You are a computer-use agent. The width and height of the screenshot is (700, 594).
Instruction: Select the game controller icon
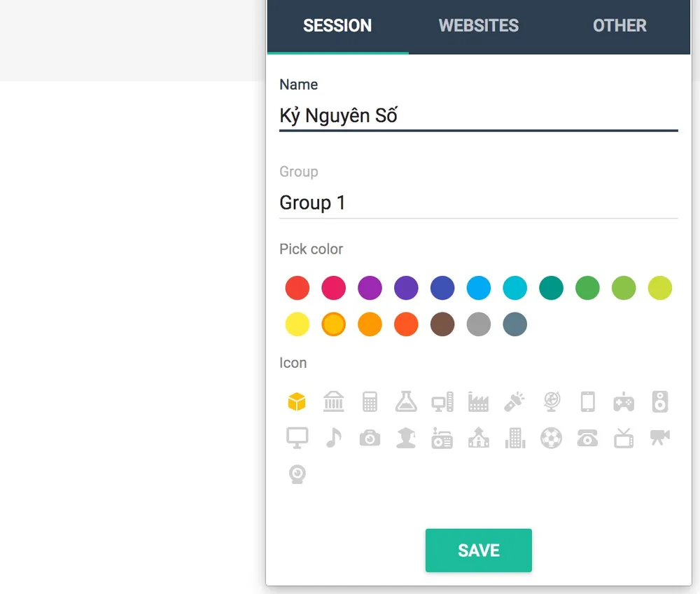pos(624,402)
